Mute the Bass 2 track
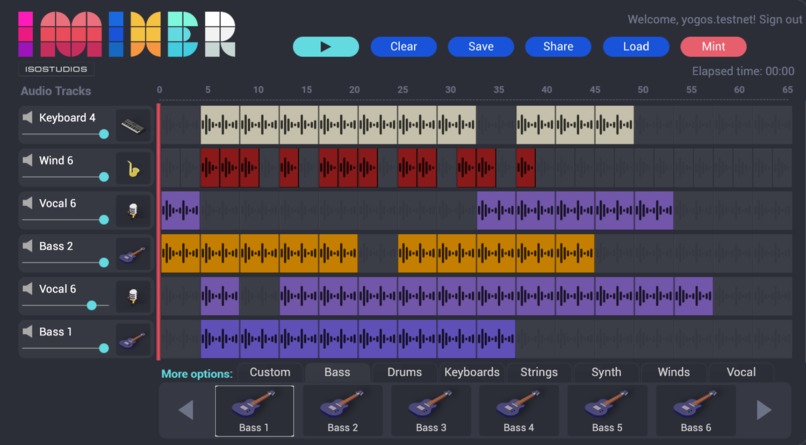The width and height of the screenshot is (806, 445). click(x=28, y=246)
